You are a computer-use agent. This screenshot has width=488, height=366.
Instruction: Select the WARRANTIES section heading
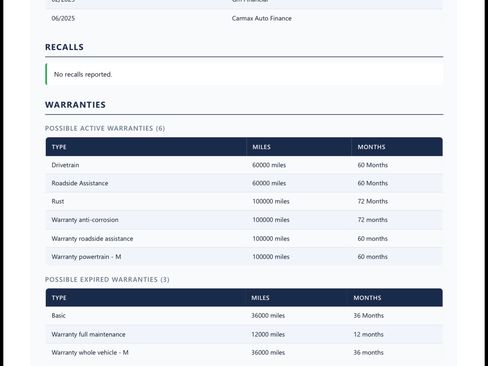pos(75,105)
